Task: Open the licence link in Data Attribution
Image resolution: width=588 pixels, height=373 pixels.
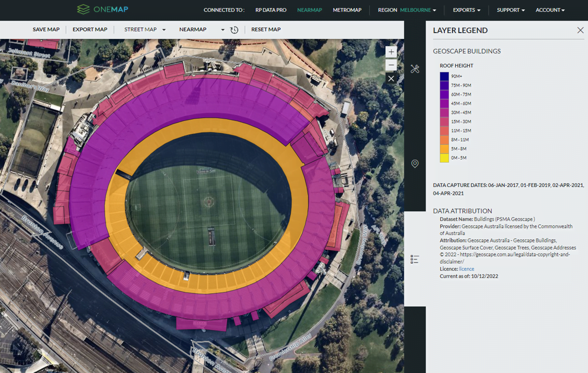Action: pos(466,269)
